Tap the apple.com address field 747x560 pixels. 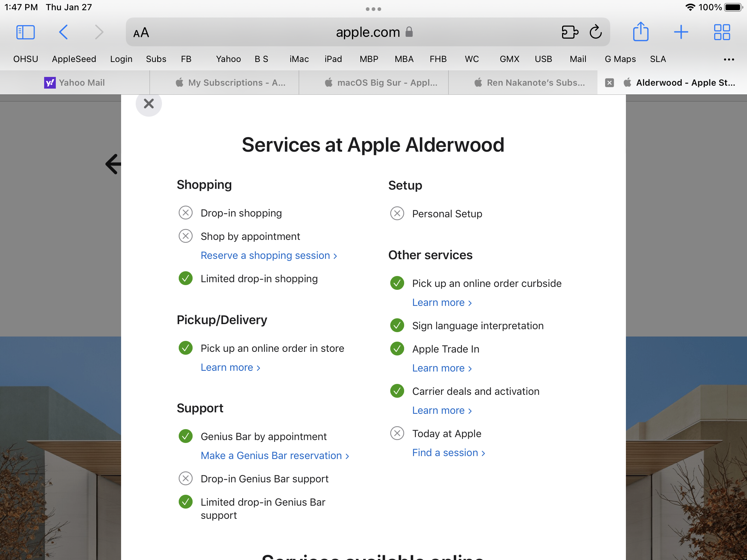coord(368,32)
